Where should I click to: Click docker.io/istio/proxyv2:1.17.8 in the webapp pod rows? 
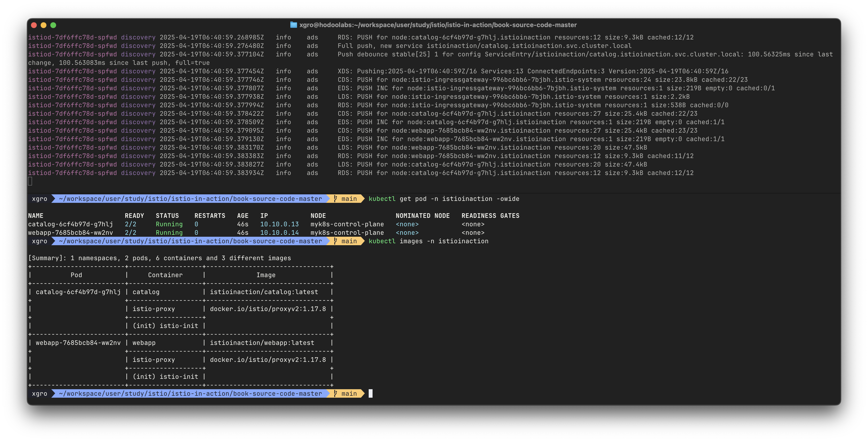point(268,360)
